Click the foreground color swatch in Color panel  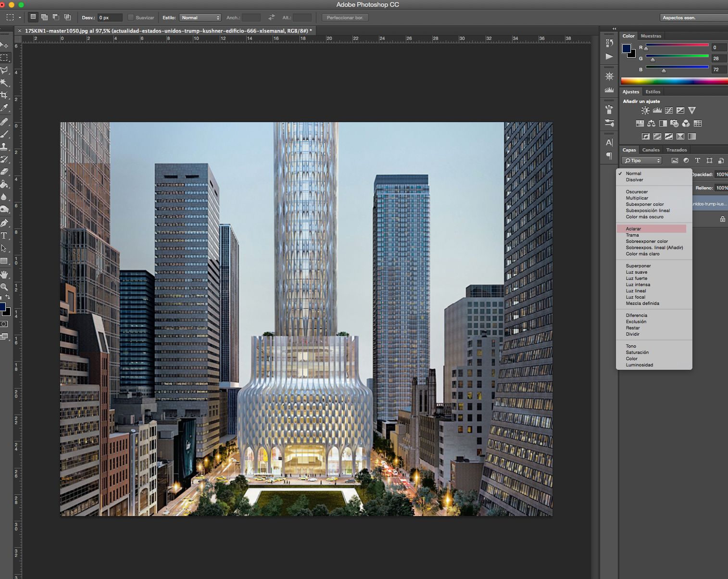tap(626, 49)
